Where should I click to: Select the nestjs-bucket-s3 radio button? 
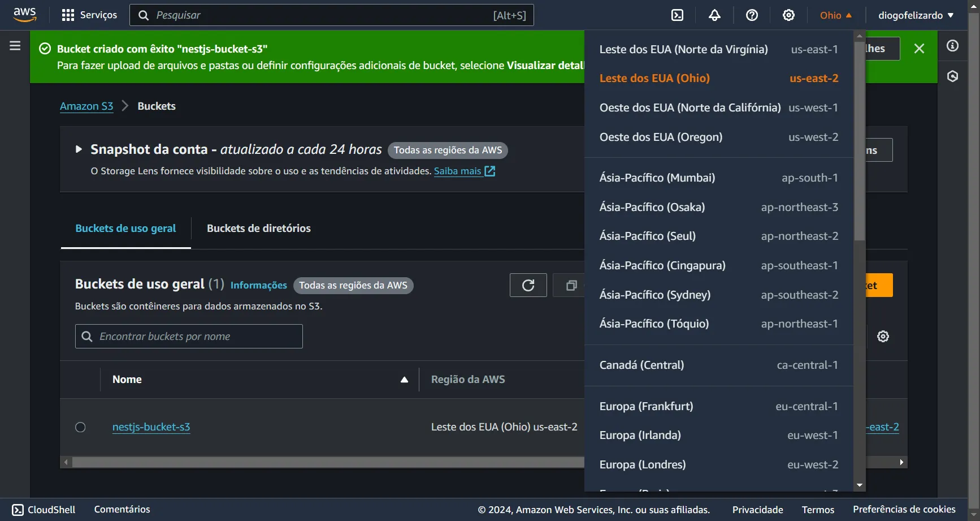click(80, 427)
